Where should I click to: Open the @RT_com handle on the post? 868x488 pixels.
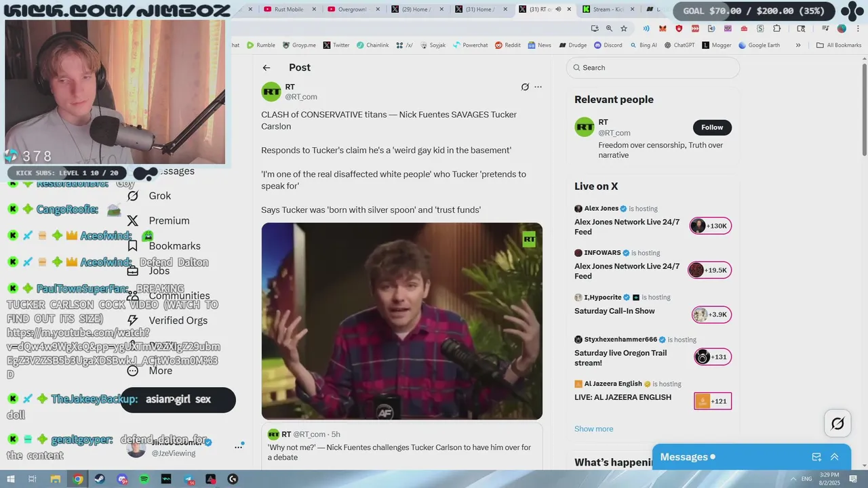click(301, 97)
